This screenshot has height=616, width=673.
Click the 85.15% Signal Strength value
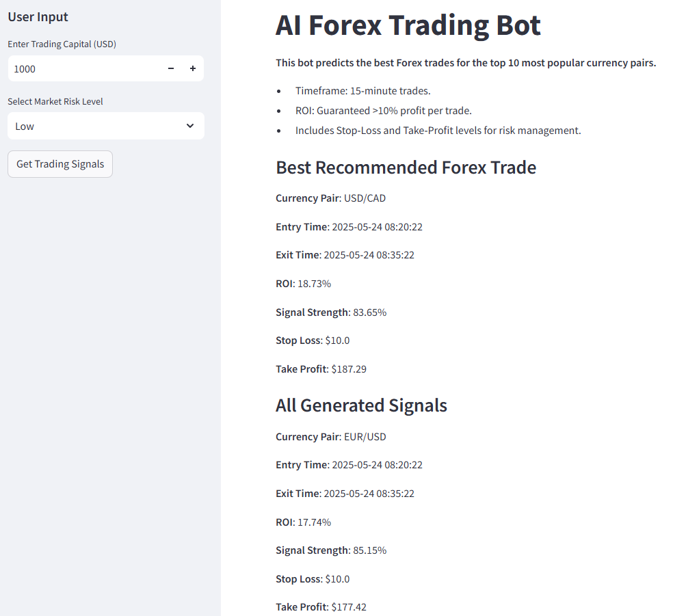pyautogui.click(x=369, y=550)
